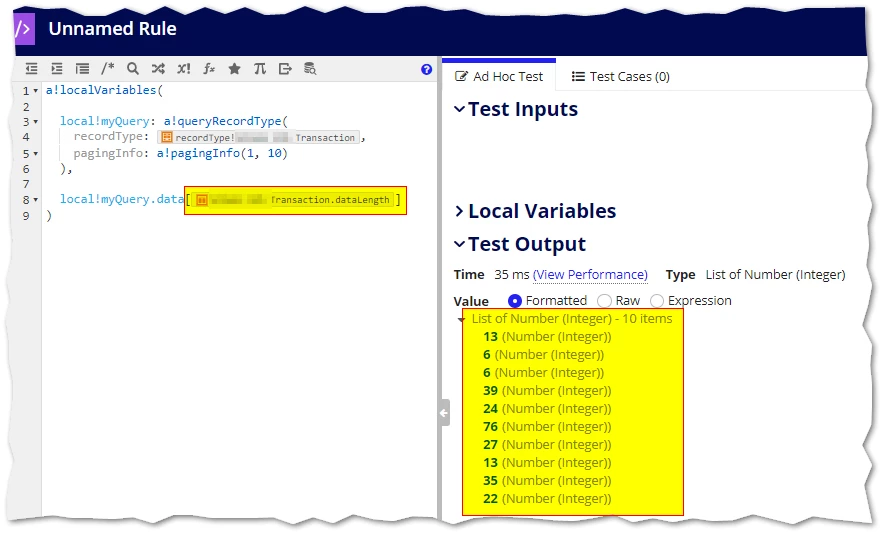Click the x! variable toolbar icon
882x534 pixels.
[x=183, y=69]
